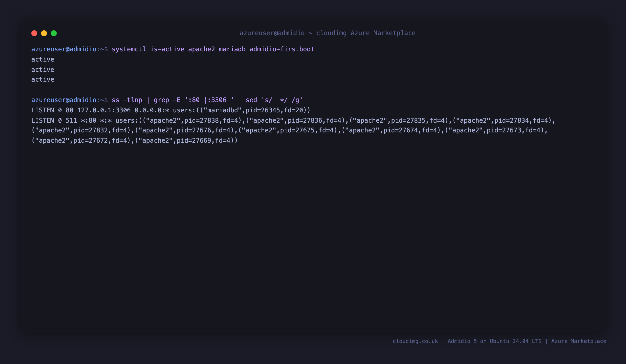Image resolution: width=626 pixels, height=364 pixels.
Task: Click the green maximize window button
Action: coord(54,33)
